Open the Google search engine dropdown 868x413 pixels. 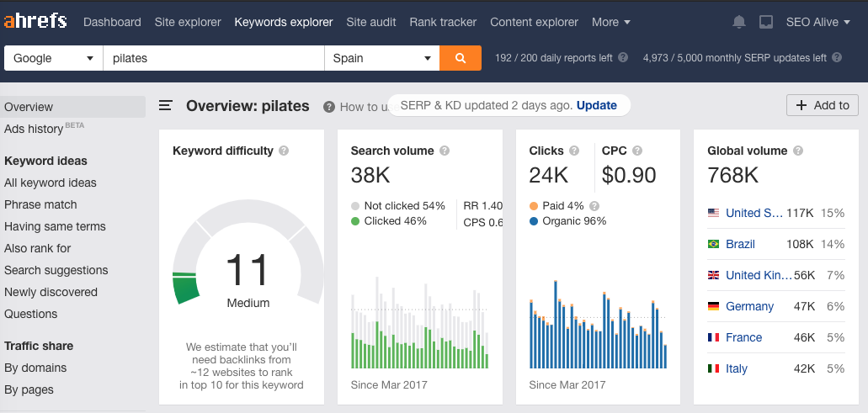[x=53, y=58]
